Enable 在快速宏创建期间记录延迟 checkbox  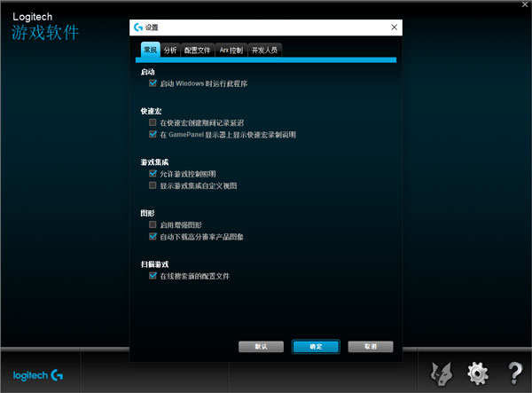click(153, 122)
